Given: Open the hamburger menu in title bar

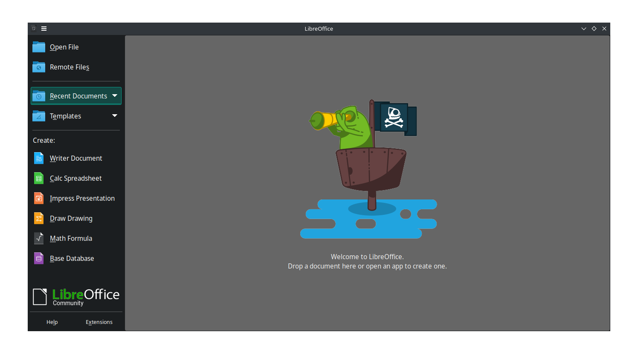Looking at the screenshot, I should coord(44,29).
